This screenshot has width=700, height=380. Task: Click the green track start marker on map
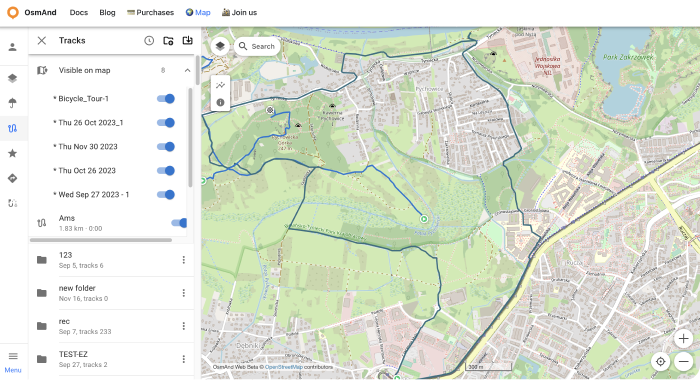pyautogui.click(x=424, y=219)
